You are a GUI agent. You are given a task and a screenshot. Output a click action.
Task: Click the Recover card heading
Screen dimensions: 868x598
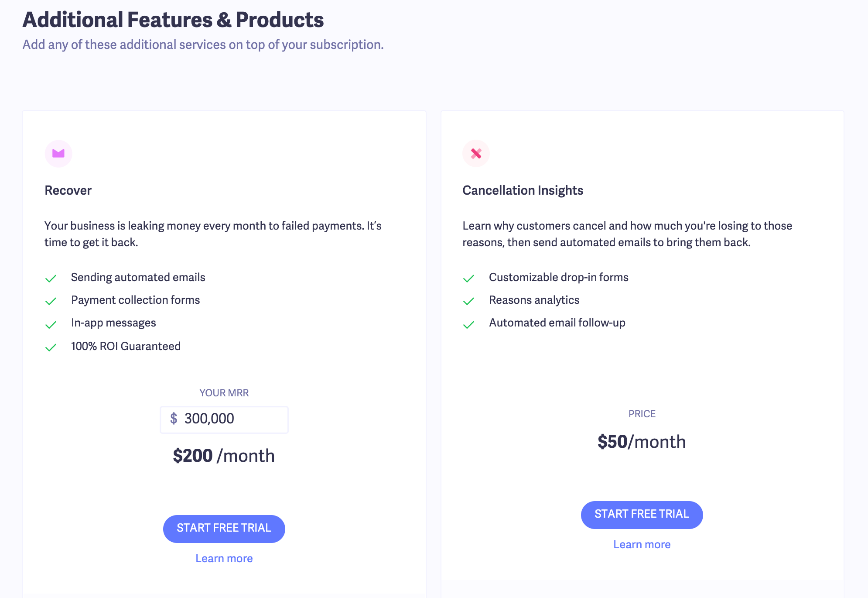pos(68,190)
